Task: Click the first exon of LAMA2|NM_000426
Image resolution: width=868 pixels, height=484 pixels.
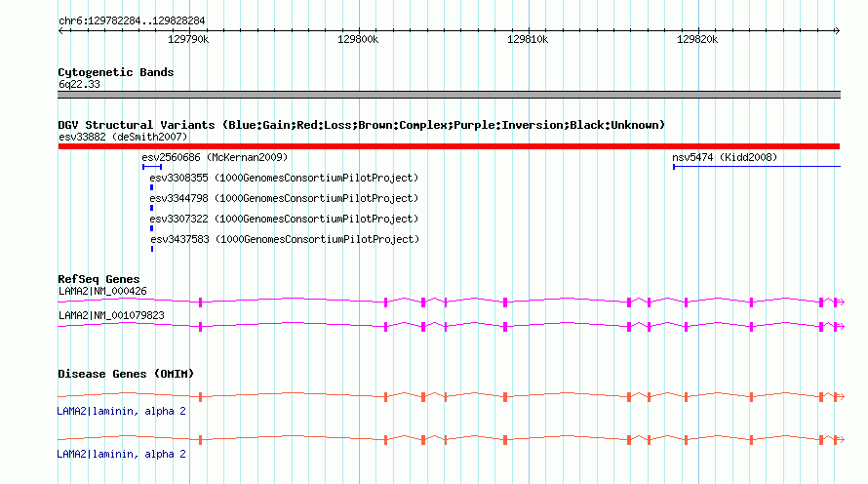Action: (200, 302)
